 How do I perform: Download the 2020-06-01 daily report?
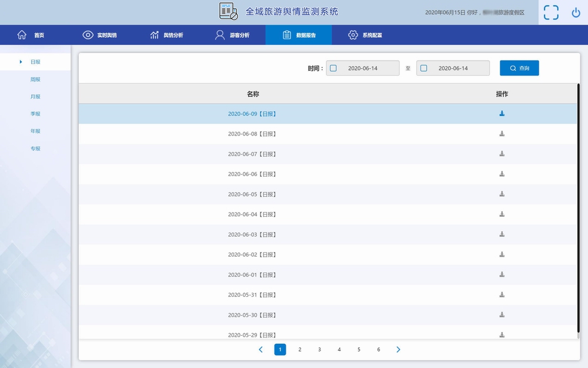tap(502, 274)
